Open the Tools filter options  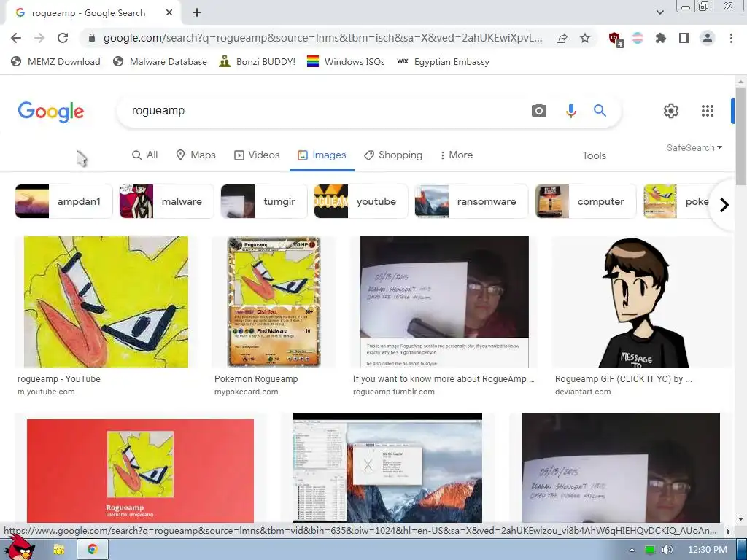click(594, 155)
